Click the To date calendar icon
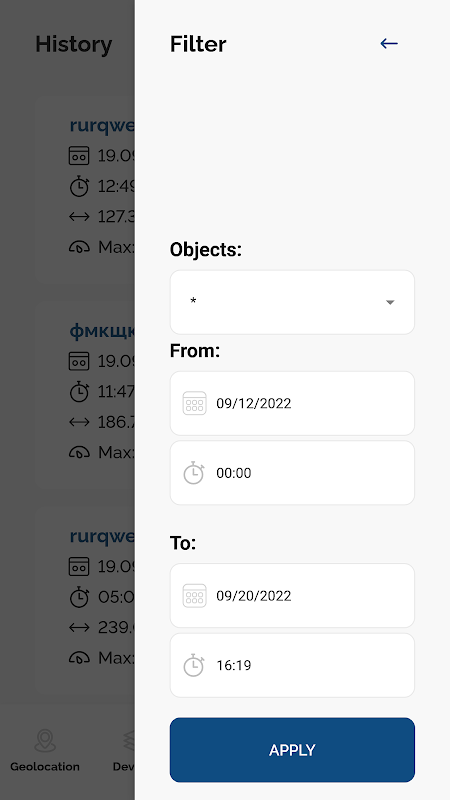The height and width of the screenshot is (800, 450). 194,595
